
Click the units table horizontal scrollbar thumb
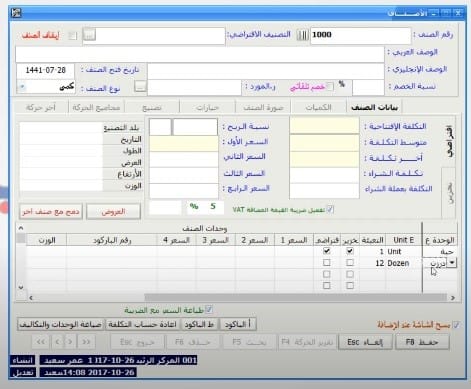coord(296,298)
